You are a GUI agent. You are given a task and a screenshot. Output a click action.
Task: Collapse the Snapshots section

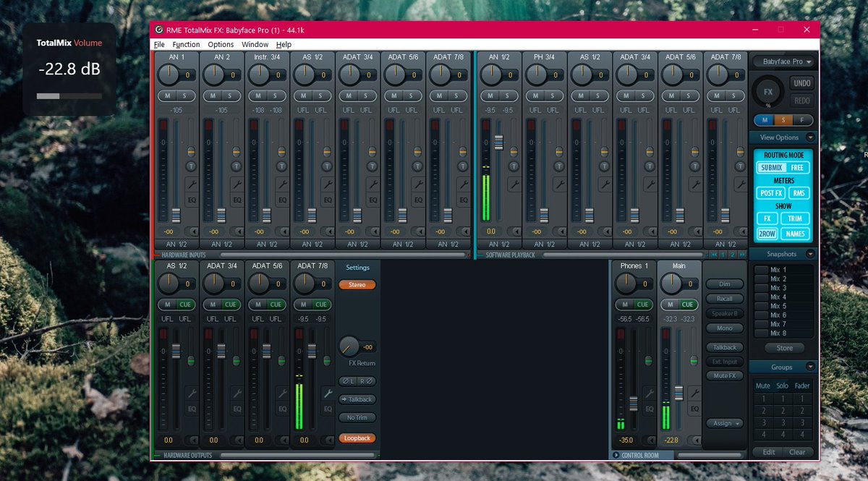point(809,254)
